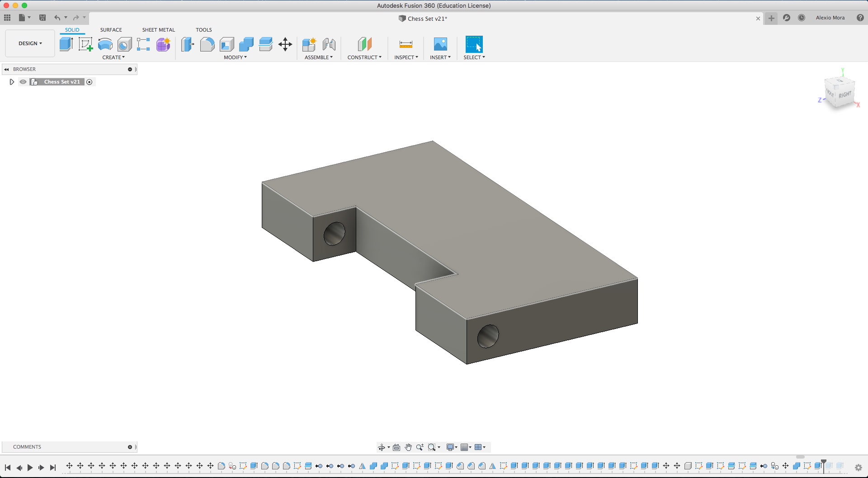The height and width of the screenshot is (478, 868).
Task: Expand the SELECT dropdown
Action: [474, 57]
